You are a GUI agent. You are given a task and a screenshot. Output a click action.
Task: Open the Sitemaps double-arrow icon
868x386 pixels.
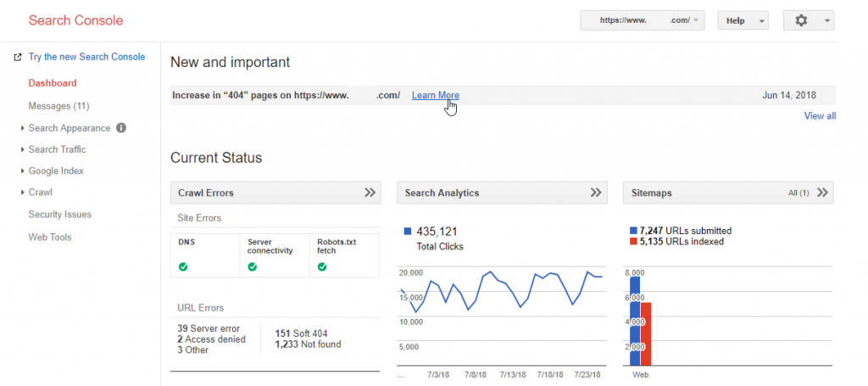(x=822, y=193)
